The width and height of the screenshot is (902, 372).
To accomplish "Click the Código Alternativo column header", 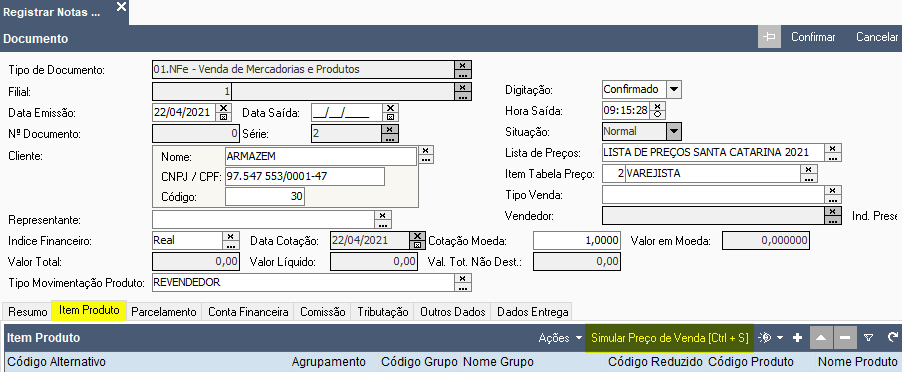I will click(56, 362).
